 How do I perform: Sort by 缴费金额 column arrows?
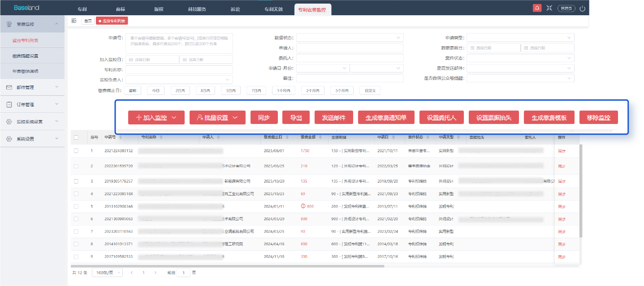click(x=320, y=137)
